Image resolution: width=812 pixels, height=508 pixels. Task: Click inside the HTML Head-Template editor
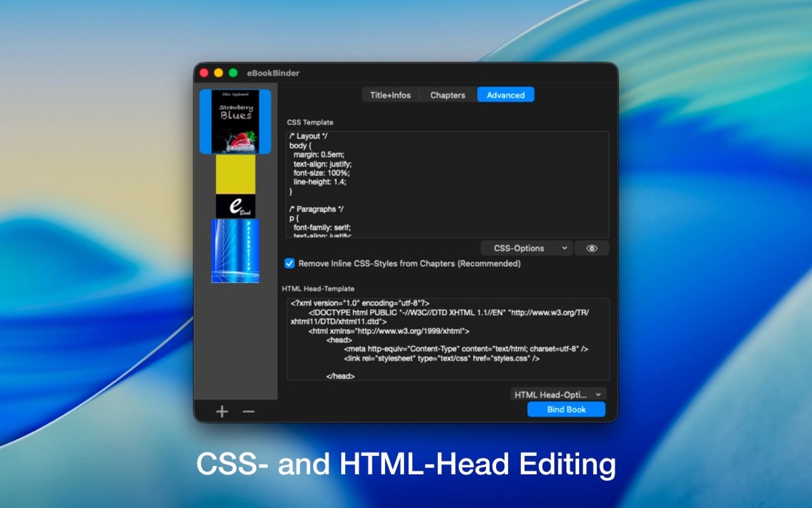click(x=448, y=339)
